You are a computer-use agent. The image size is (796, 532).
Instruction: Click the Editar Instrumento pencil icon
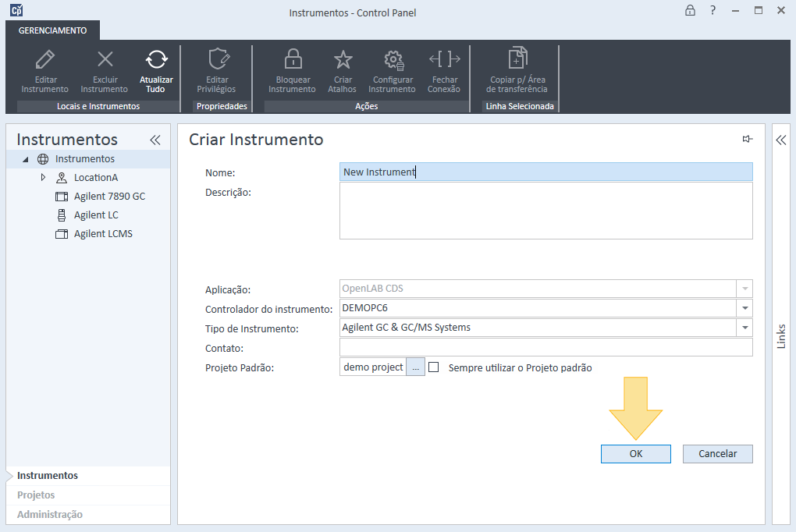[x=45, y=59]
